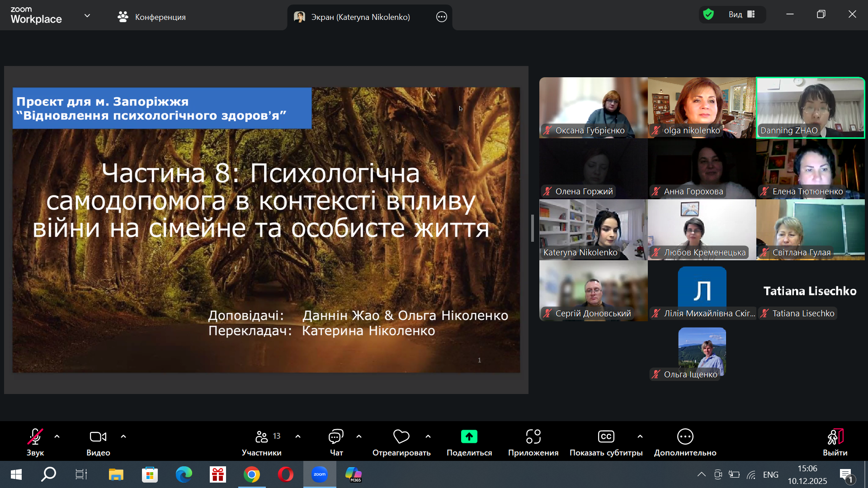Click the Выйти leave meeting icon
Viewport: 868px width, 488px height.
(835, 436)
